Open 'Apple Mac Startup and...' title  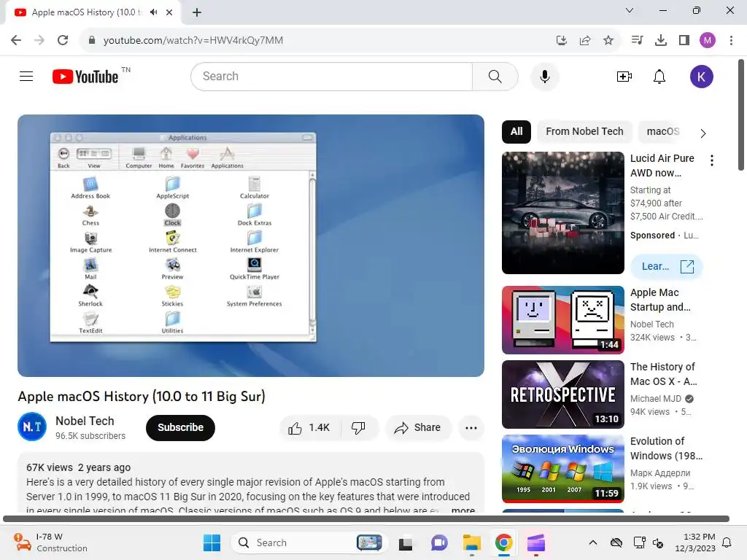(660, 300)
